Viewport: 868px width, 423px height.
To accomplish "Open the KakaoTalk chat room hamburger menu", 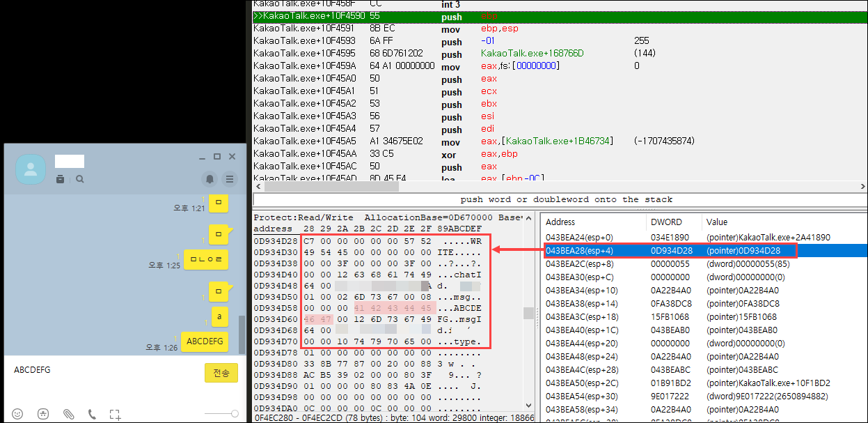I will click(230, 178).
